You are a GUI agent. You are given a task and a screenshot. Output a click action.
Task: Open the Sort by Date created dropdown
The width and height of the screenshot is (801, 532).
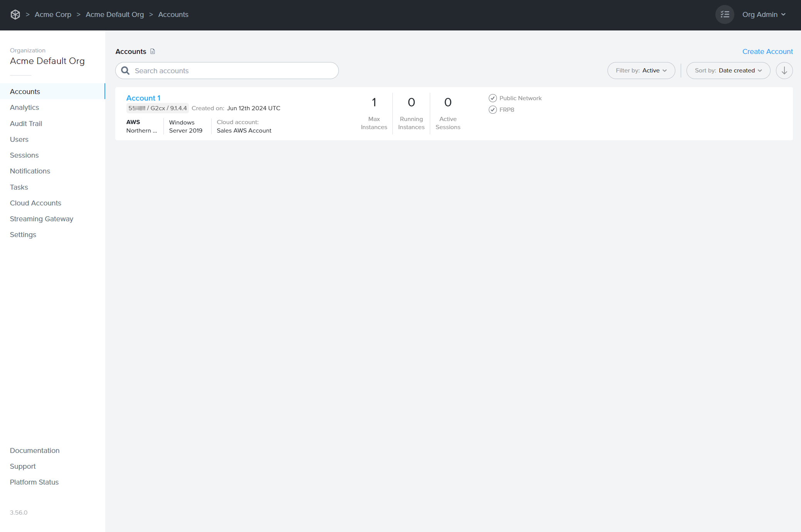[x=728, y=70]
